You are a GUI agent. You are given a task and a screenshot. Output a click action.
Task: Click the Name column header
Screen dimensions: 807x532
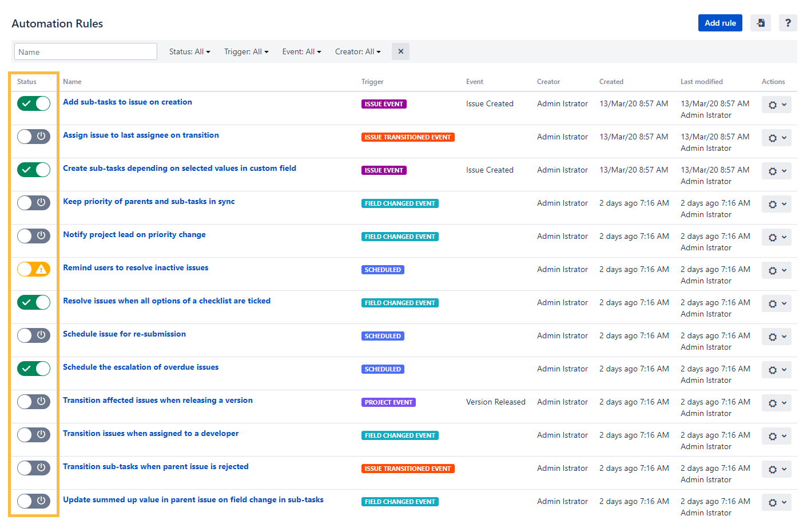tap(72, 82)
